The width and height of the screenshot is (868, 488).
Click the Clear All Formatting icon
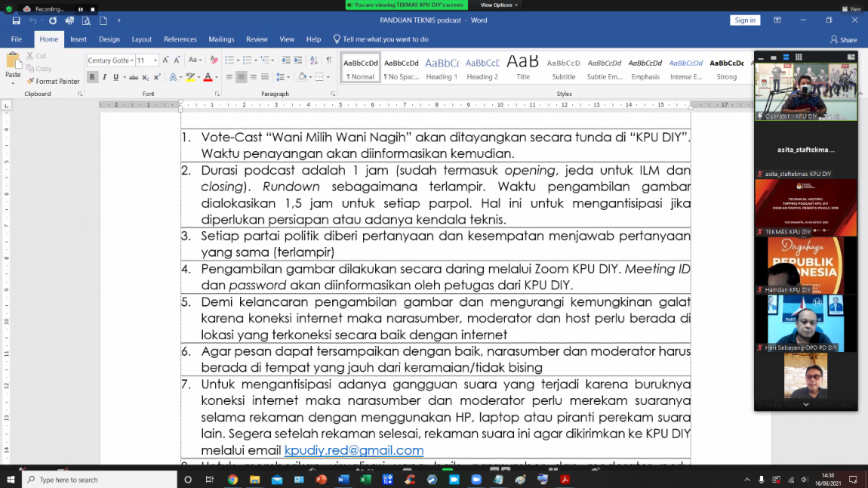[214, 60]
